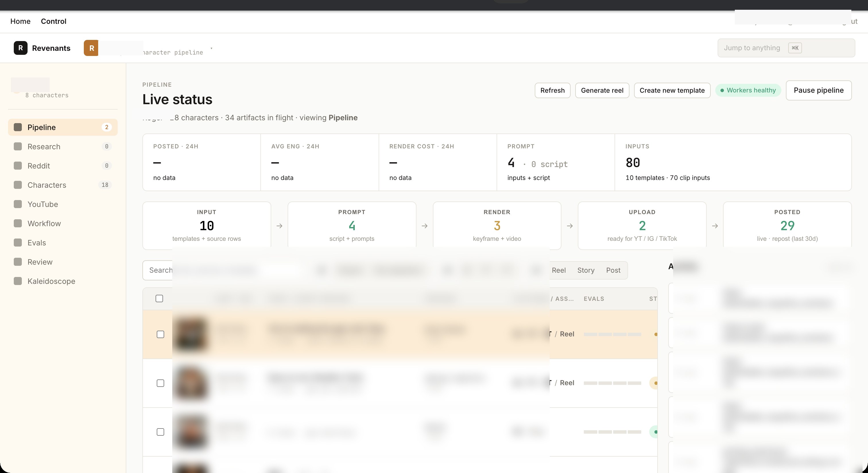The image size is (868, 473).
Task: Click the "AVG ENG · 24H" stat label
Action: coord(295,146)
